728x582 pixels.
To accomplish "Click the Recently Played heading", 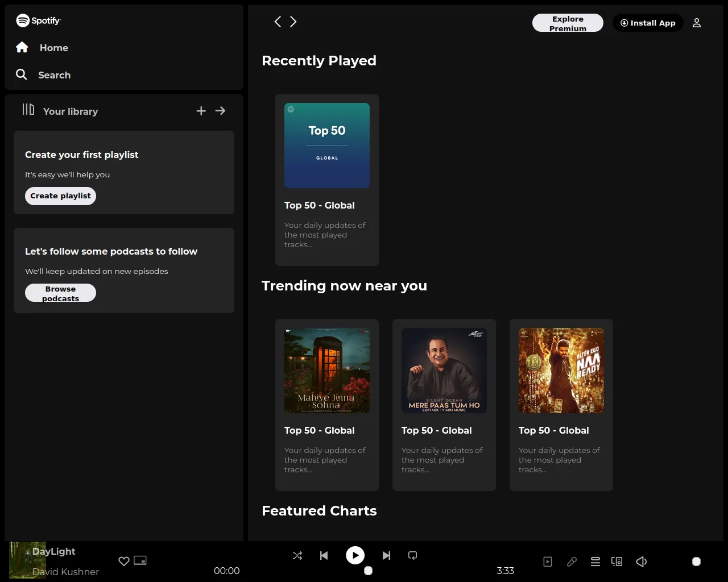I will pyautogui.click(x=319, y=61).
